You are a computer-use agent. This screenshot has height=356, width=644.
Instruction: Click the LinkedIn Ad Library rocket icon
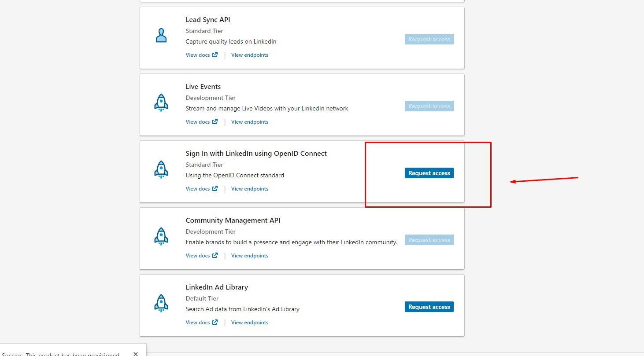161,303
